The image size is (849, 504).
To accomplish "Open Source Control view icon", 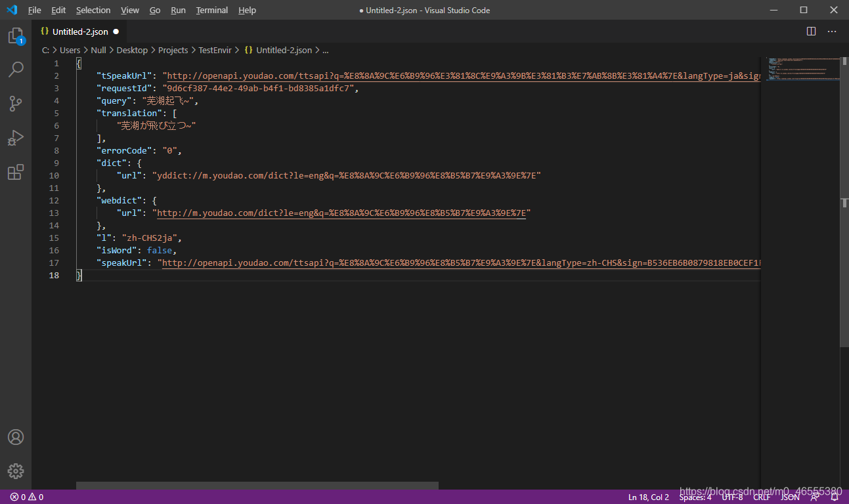I will tap(16, 103).
